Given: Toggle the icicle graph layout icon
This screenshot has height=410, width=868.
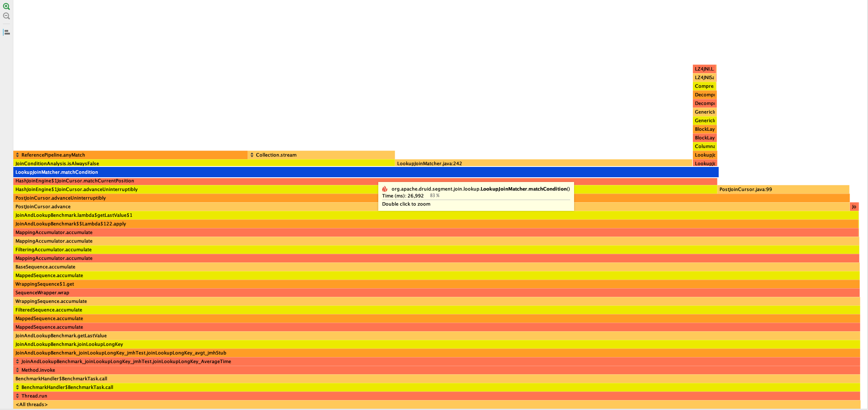Looking at the screenshot, I should 6,32.
